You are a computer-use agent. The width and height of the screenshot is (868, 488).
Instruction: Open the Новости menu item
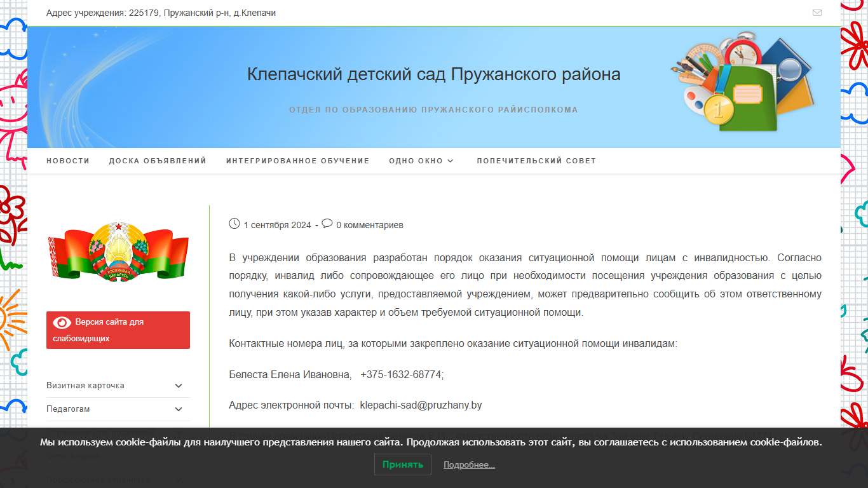tap(68, 161)
